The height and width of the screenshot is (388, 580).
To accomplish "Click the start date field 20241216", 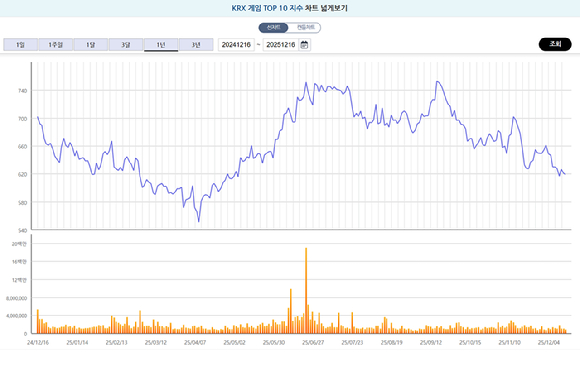I will tap(236, 45).
